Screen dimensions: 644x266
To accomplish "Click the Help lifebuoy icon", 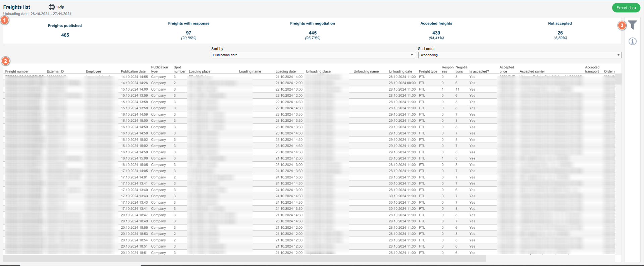I will (52, 7).
